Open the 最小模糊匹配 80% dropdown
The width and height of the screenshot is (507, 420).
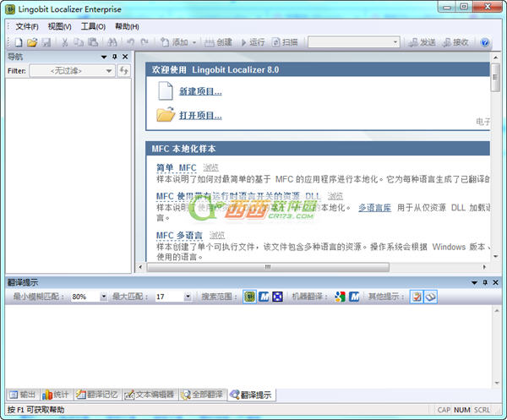click(103, 297)
